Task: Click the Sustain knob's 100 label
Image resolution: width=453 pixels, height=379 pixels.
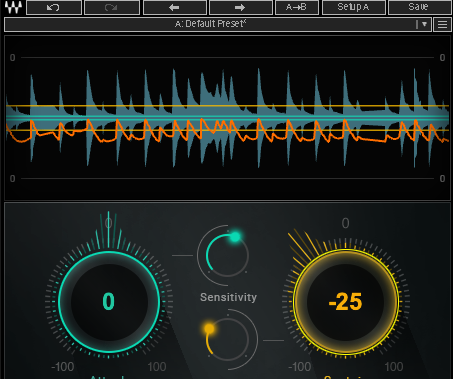Action: (394, 367)
